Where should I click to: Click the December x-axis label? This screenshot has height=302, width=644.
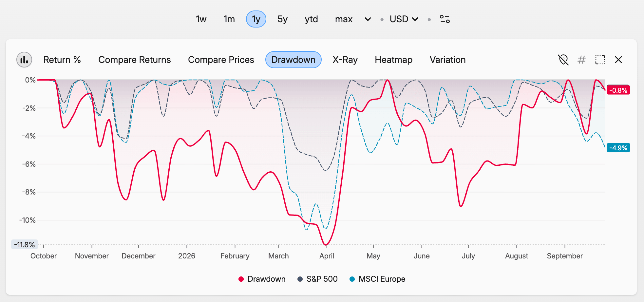point(139,256)
